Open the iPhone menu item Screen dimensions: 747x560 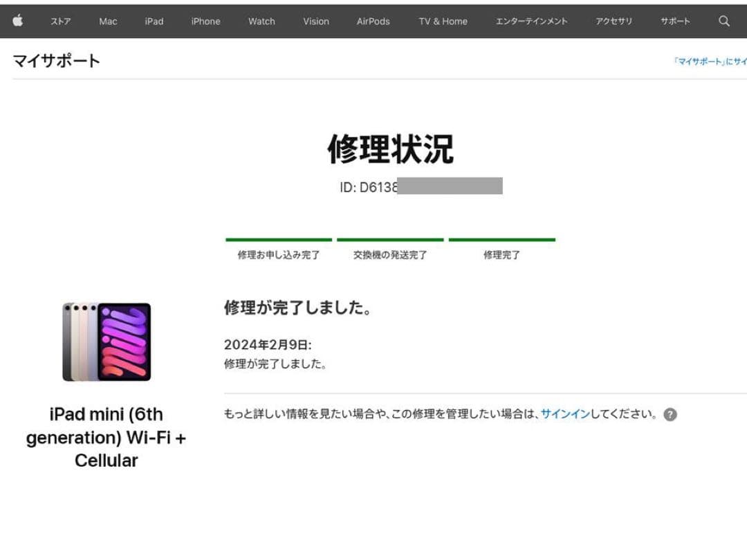[x=206, y=21]
